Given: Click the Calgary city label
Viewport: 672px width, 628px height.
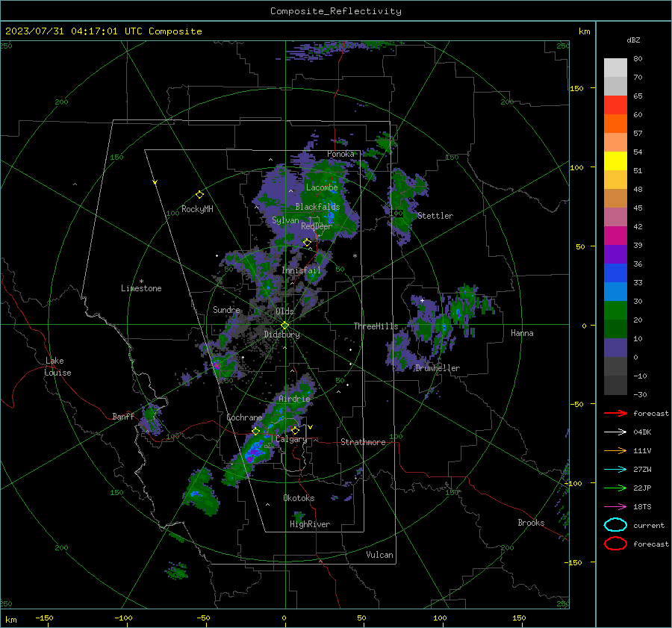Looking at the screenshot, I should [291, 439].
